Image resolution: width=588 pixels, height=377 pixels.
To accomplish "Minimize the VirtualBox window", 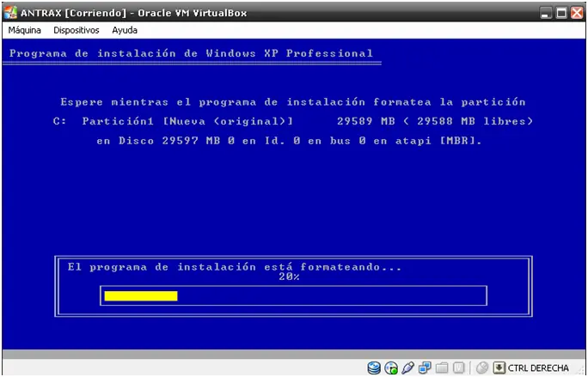I will pos(546,14).
